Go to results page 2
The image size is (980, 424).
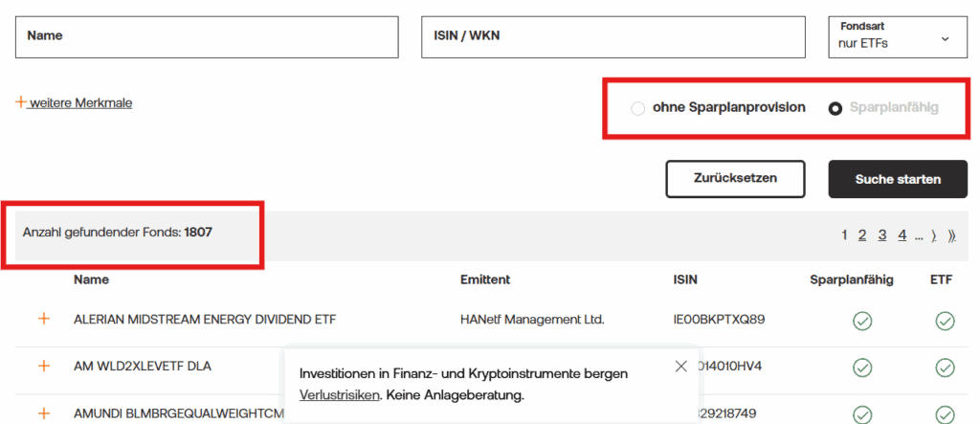[862, 235]
